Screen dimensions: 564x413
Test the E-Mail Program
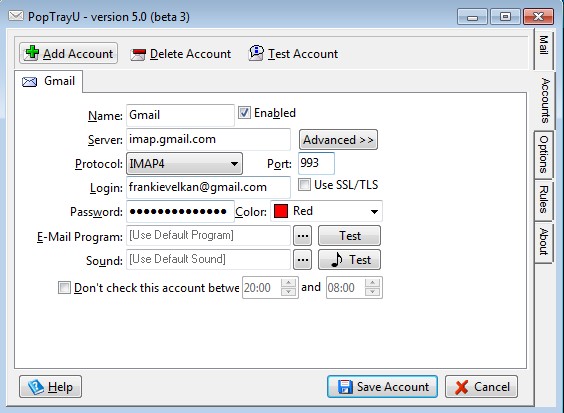349,236
